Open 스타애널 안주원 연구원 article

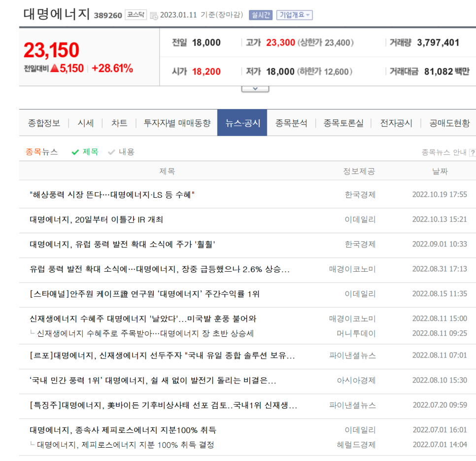tap(144, 294)
